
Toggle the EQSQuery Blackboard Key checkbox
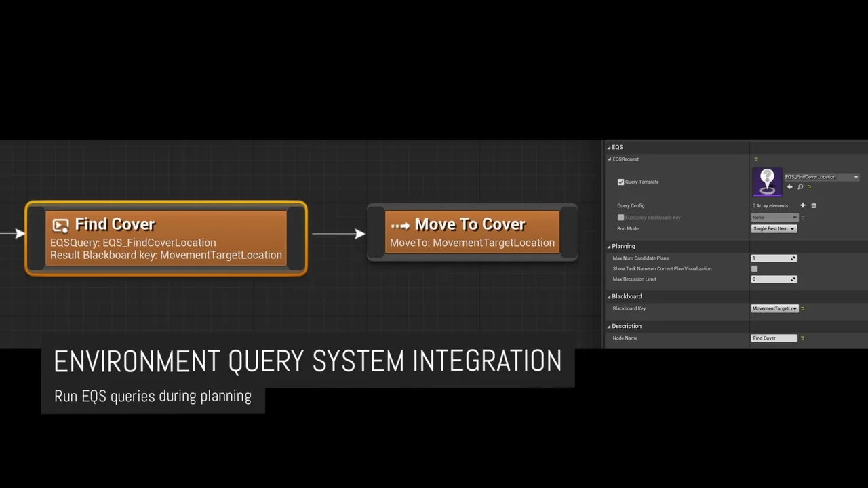pos(620,218)
